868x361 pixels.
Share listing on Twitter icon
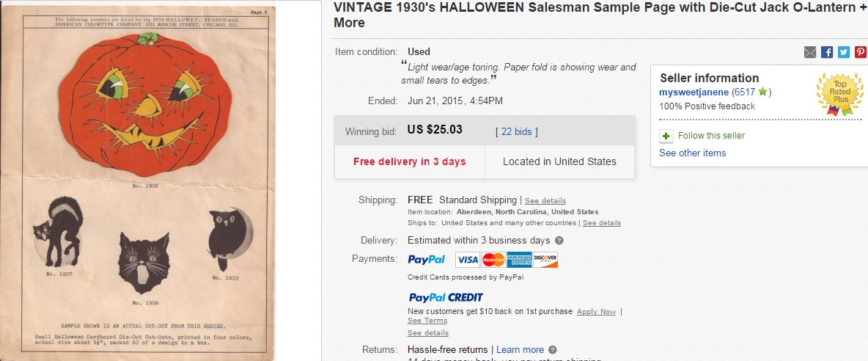[844, 52]
